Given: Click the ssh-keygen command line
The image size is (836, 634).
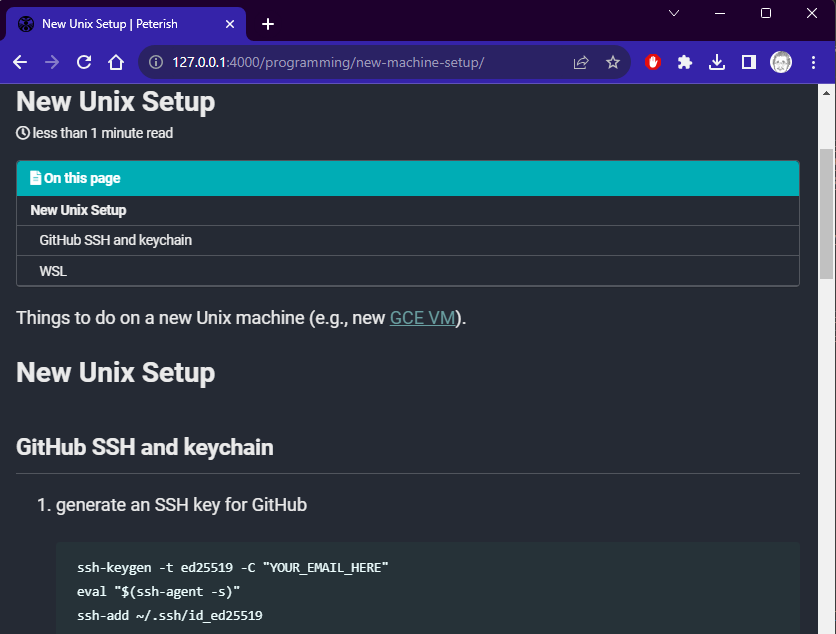Looking at the screenshot, I should 232,567.
